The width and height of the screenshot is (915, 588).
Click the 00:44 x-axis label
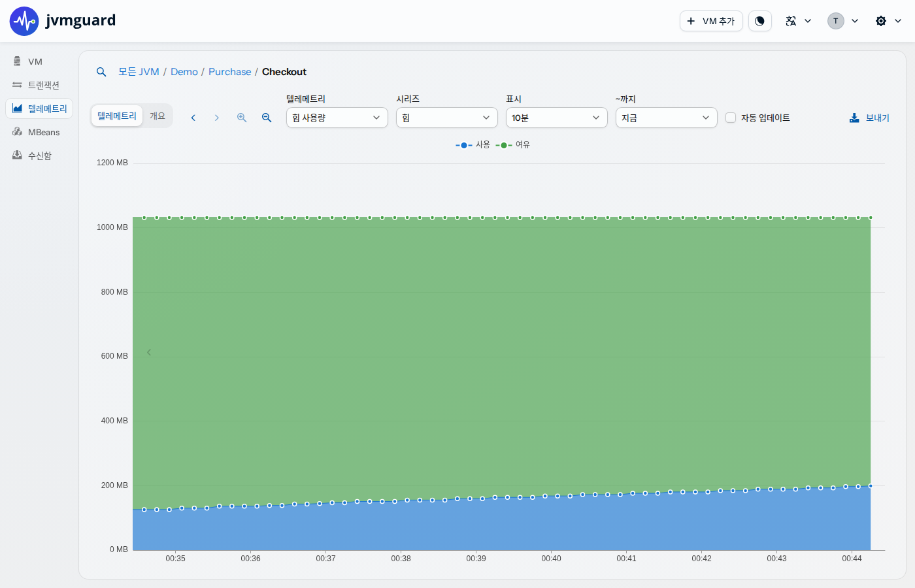coord(852,559)
